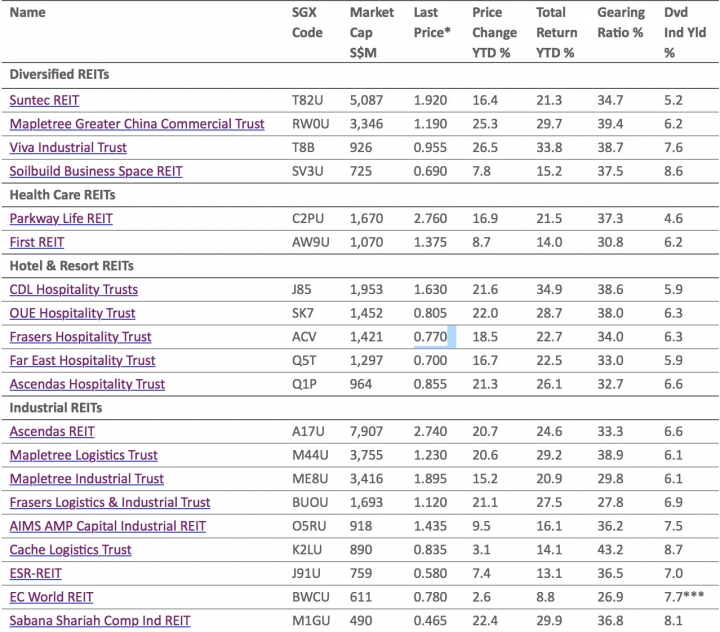
Task: Click the EC World REIT link
Action: [51, 597]
